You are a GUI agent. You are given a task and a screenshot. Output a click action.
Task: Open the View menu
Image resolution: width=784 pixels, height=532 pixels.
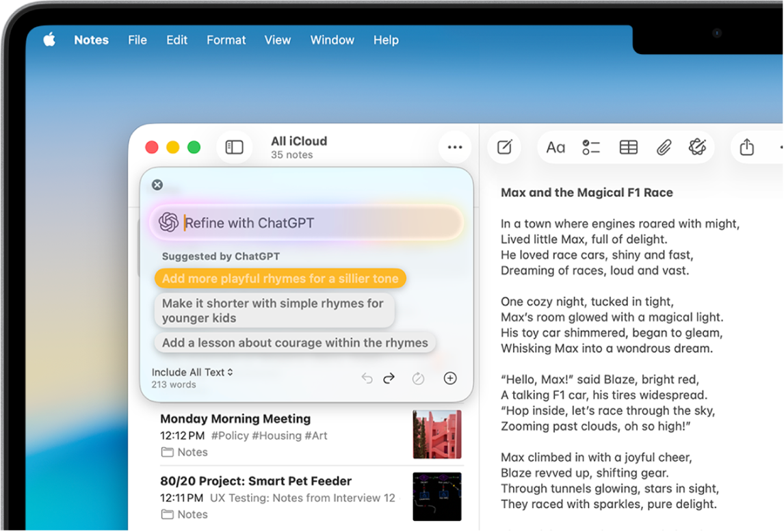pyautogui.click(x=278, y=40)
